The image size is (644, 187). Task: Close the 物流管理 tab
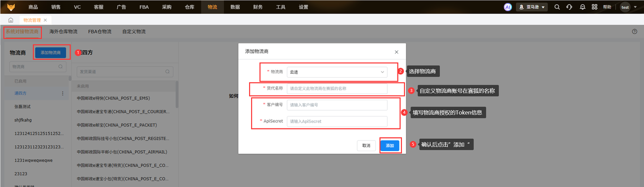click(x=45, y=20)
